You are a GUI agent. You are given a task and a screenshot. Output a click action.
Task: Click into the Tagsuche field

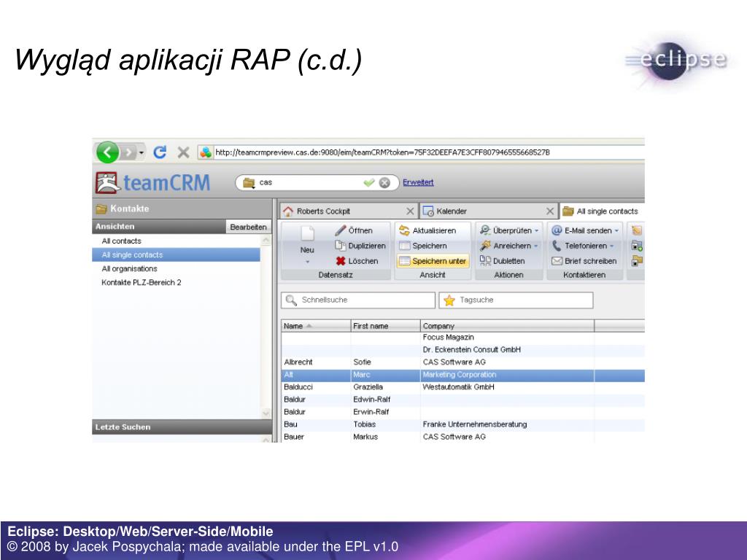coord(516,300)
